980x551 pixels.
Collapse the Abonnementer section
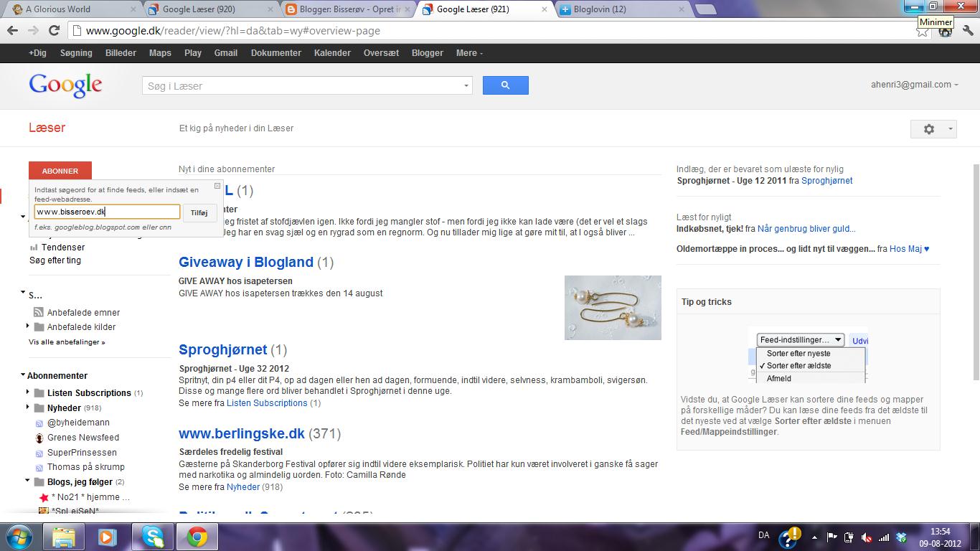coord(24,375)
